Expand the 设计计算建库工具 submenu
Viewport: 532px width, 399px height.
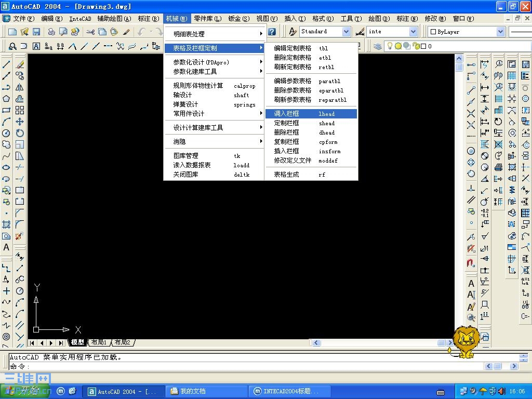pyautogui.click(x=214, y=128)
